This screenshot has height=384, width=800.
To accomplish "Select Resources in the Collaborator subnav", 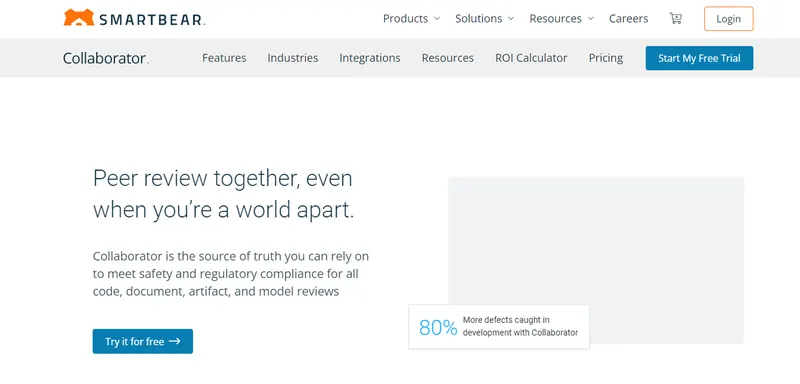I will pyautogui.click(x=447, y=58).
